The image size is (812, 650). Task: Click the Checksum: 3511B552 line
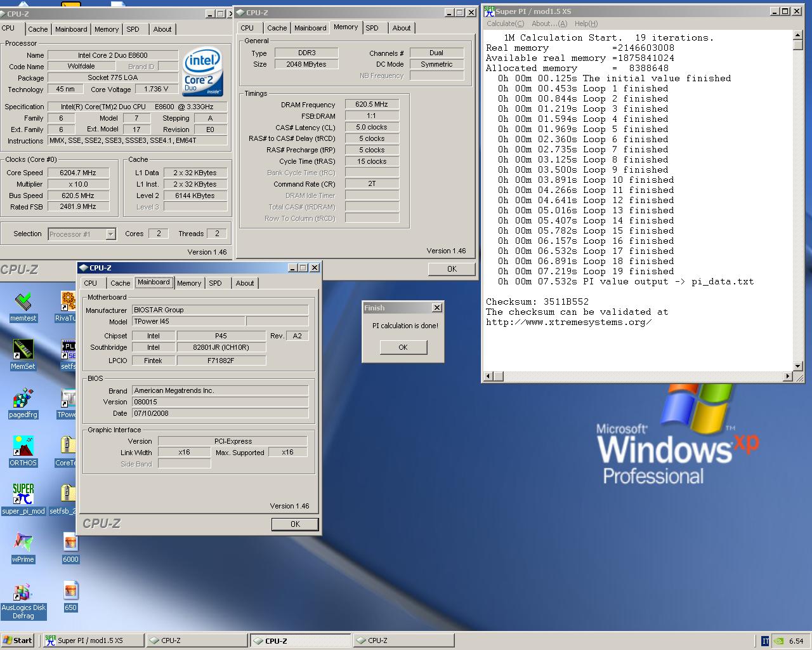[x=537, y=302]
